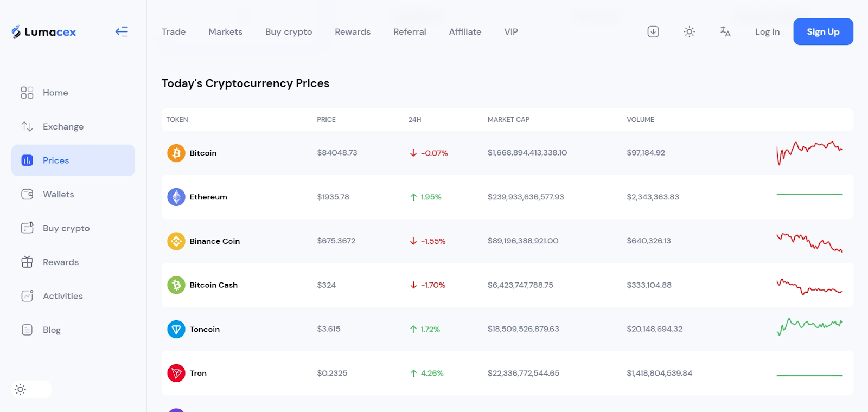868x412 pixels.
Task: Click Ethereum volume $2,343,363.83
Action: (x=653, y=197)
